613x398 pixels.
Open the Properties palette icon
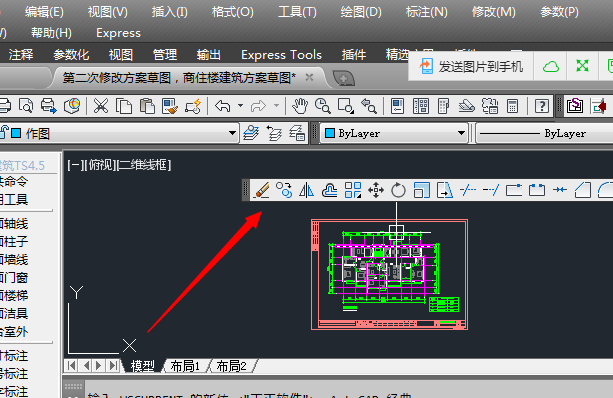coord(398,106)
